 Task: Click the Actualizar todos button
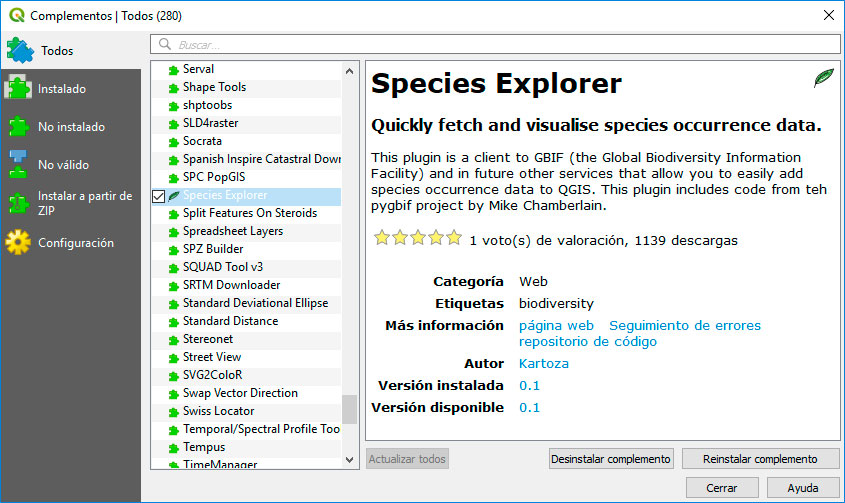click(x=407, y=459)
